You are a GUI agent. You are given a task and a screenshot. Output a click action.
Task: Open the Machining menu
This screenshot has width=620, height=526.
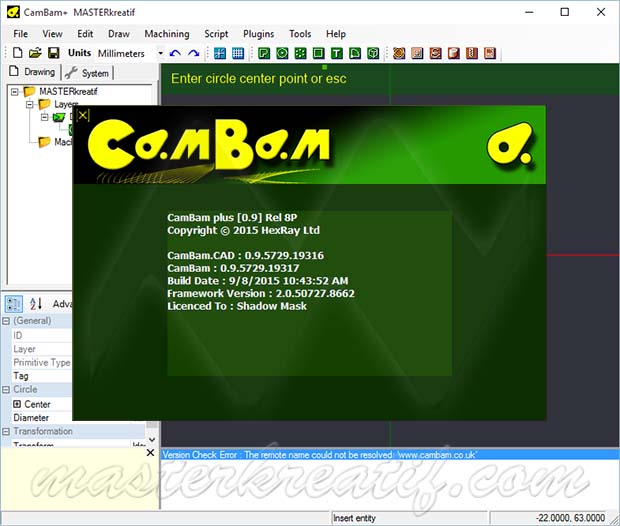[167, 34]
